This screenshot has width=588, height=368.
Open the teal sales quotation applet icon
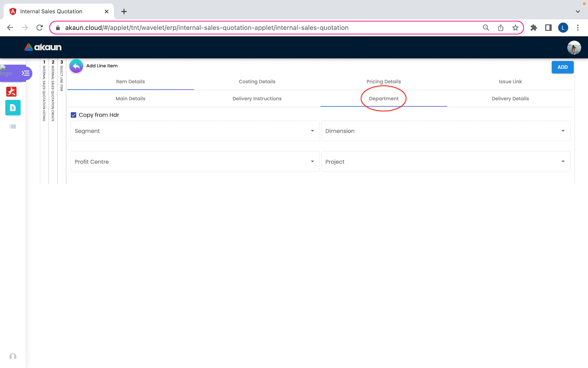pyautogui.click(x=13, y=108)
